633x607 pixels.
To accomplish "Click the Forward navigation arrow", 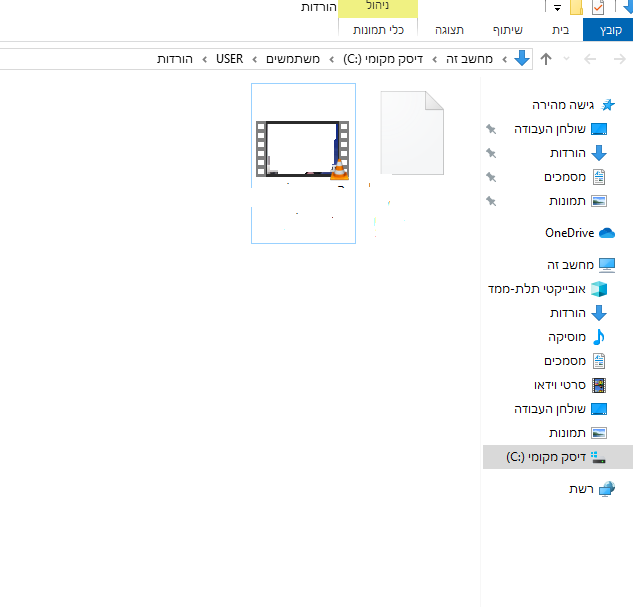I will point(619,59).
